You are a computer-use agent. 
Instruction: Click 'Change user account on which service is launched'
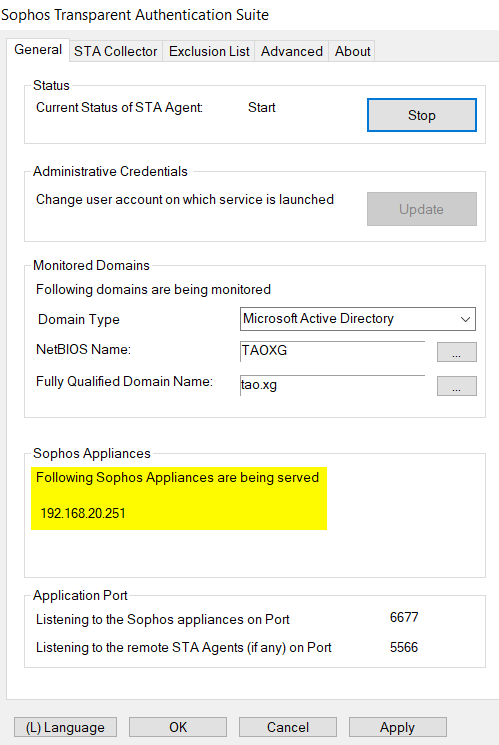[185, 200]
